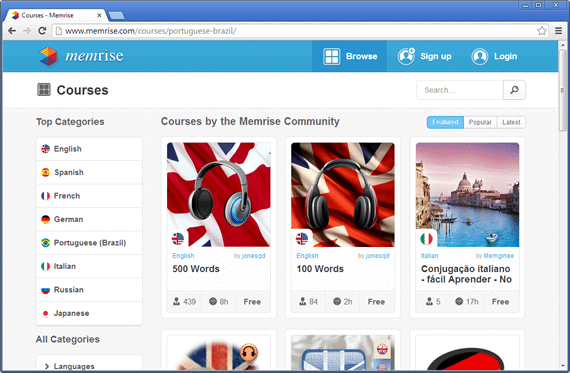
Task: Open a new browser tab
Action: (116, 15)
